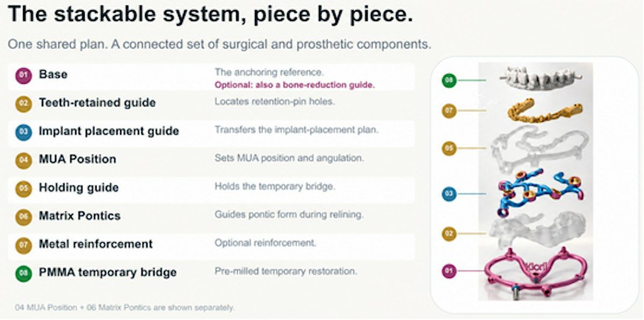Select the green 08 marker in the diagram
Viewport: 644px width, 320px height.
(449, 81)
